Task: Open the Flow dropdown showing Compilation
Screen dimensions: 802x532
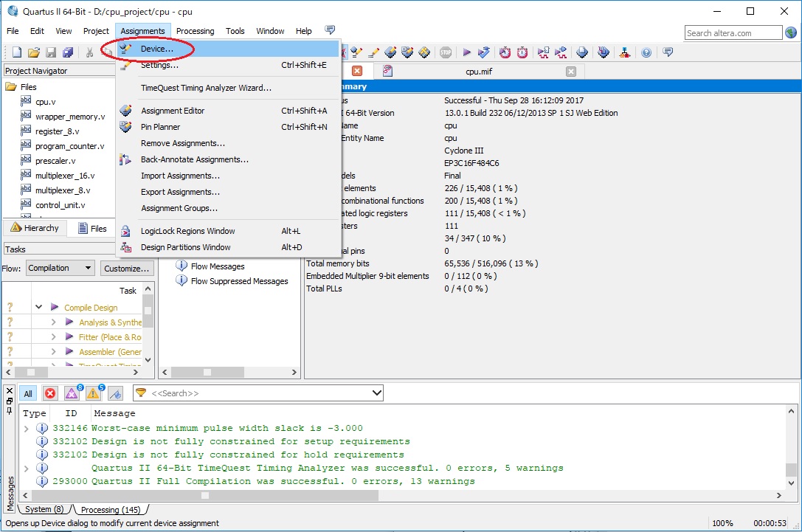Action: click(61, 268)
